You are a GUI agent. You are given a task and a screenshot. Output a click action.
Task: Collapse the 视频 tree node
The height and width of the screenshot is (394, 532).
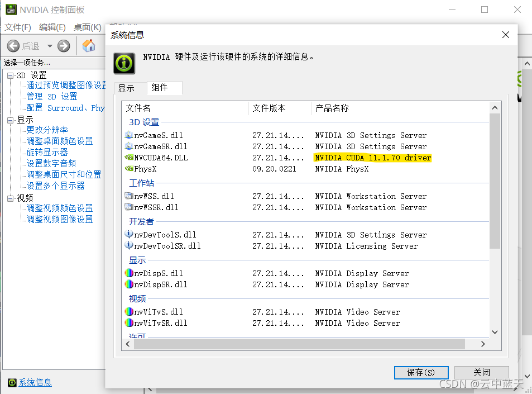click(11, 198)
